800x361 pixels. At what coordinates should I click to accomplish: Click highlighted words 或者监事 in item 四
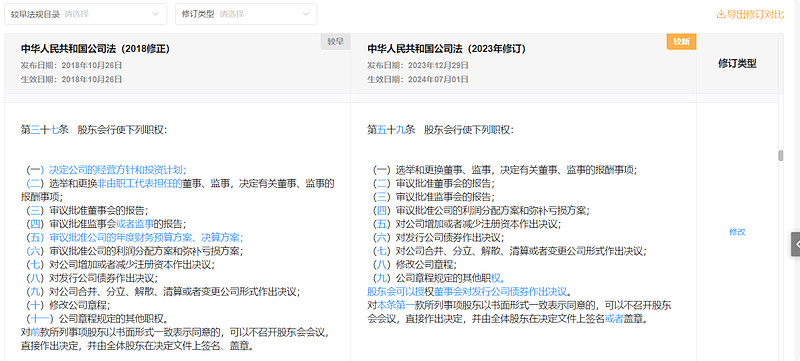click(135, 223)
